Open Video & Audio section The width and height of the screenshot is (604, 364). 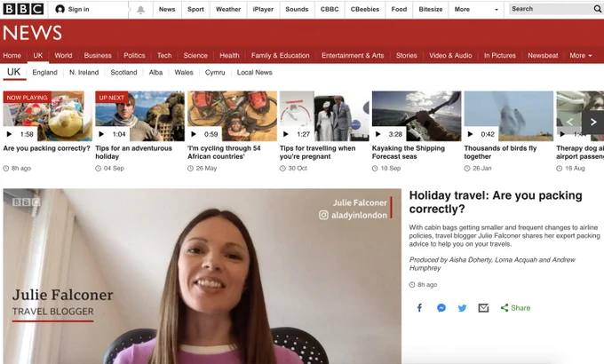point(450,55)
